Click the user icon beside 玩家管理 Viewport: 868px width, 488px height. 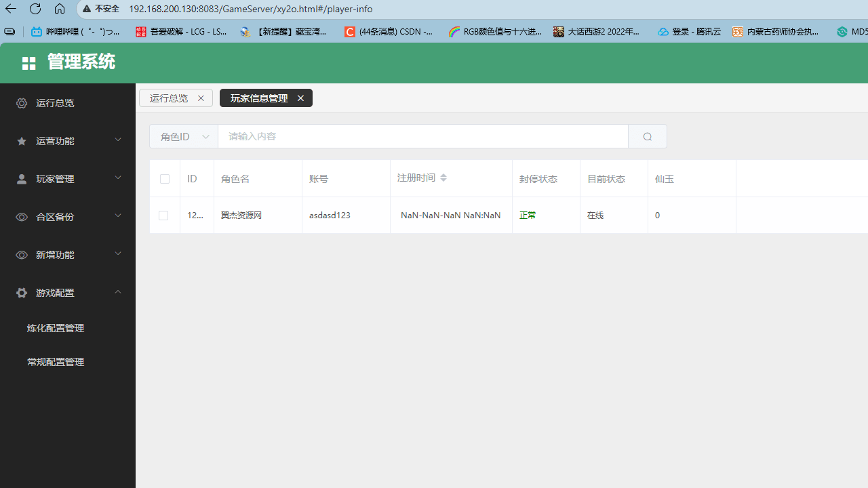pyautogui.click(x=21, y=178)
